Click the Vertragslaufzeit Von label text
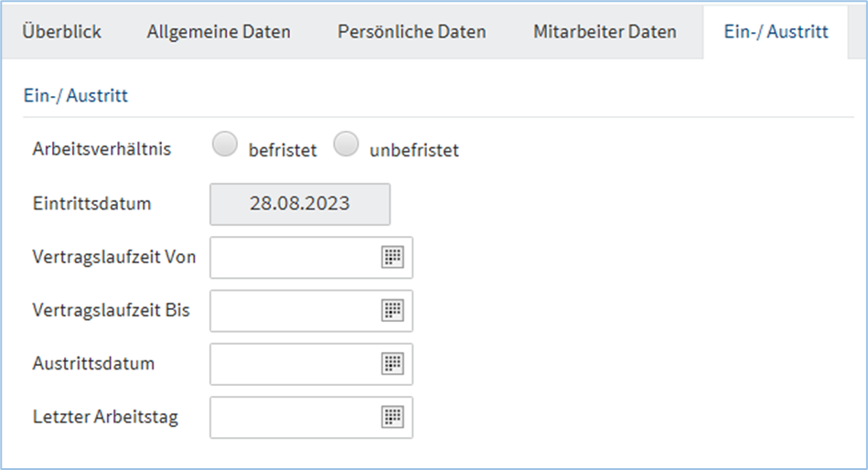 point(113,257)
